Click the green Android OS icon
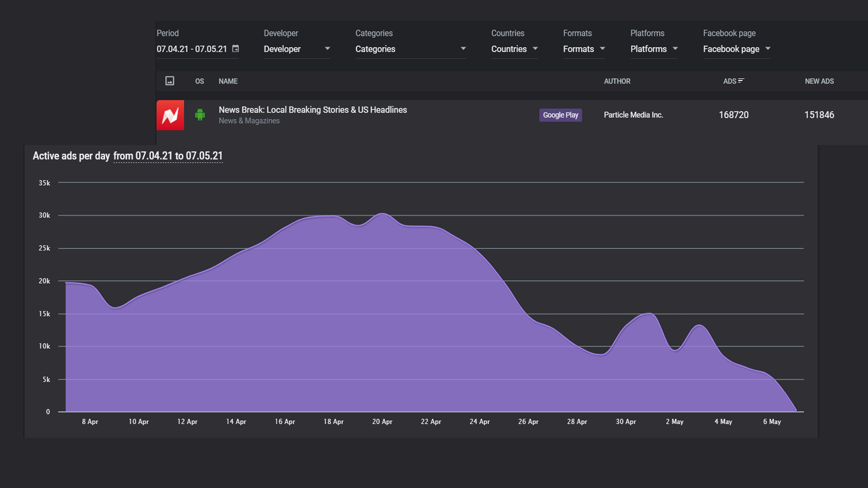The height and width of the screenshot is (488, 868). pos(200,115)
